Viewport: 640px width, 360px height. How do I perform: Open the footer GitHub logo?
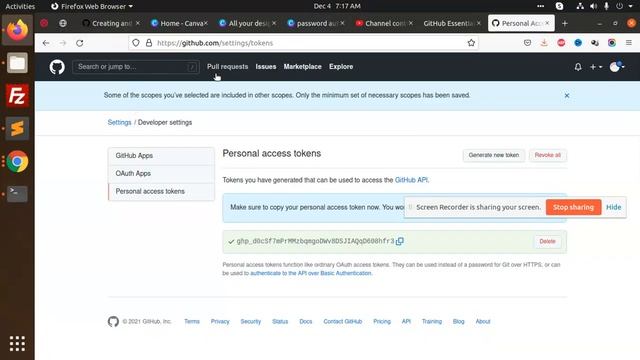coord(113,322)
